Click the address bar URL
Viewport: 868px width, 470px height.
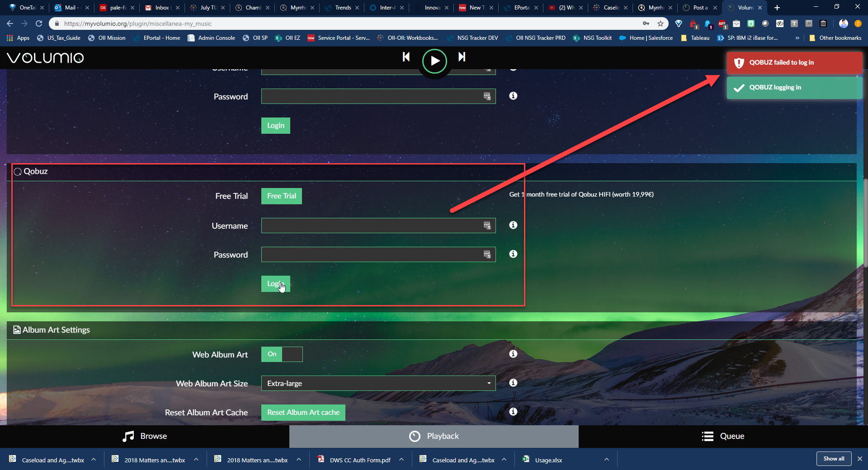138,23
